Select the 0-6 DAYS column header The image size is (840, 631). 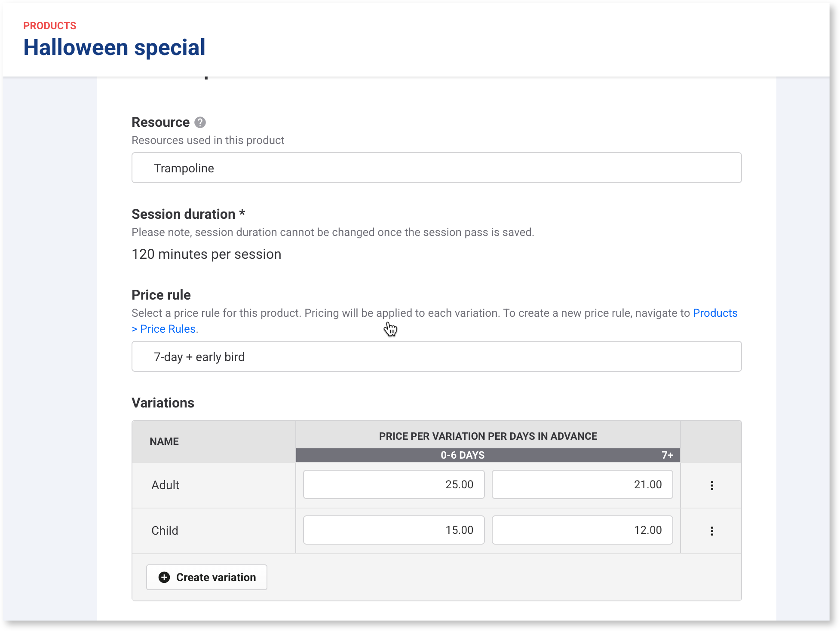click(462, 455)
